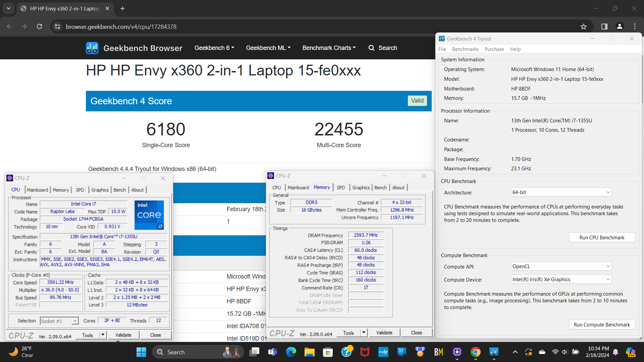The image size is (644, 362).
Task: Click the browser address bar URL
Action: coord(121,26)
